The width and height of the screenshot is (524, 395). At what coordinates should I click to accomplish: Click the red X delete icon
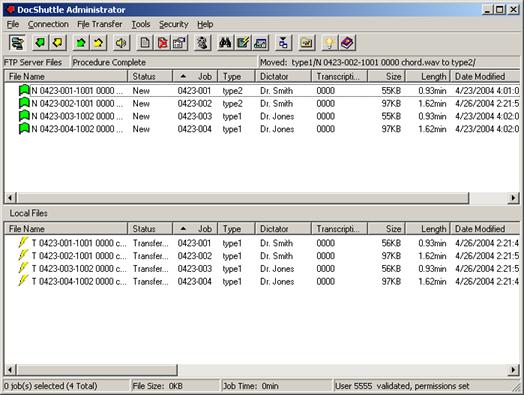(162, 43)
